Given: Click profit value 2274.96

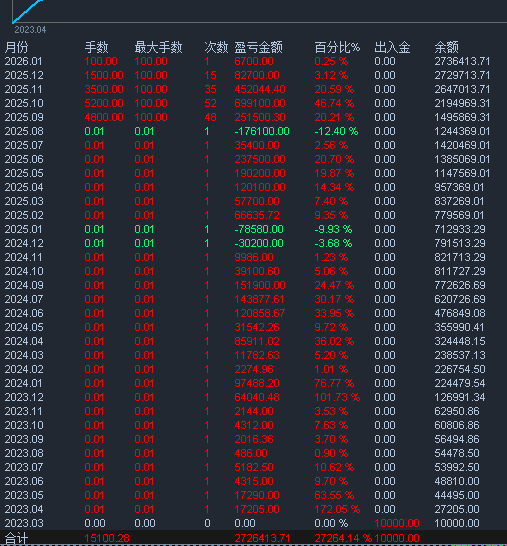Looking at the screenshot, I should (x=254, y=369).
